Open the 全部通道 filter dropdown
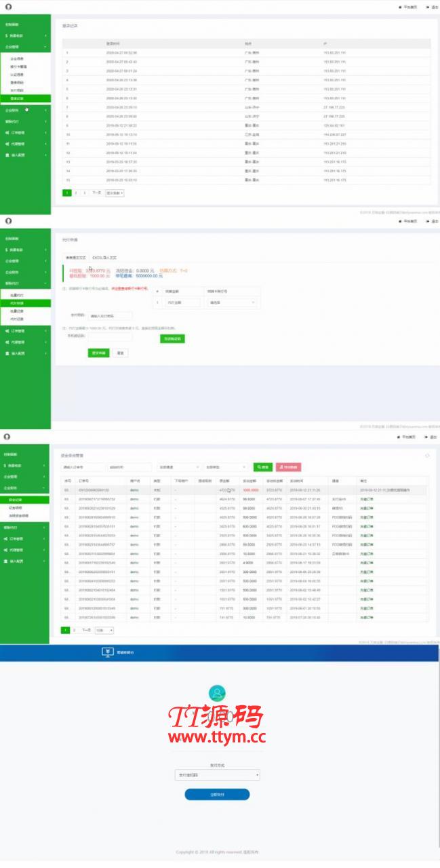Screen dimensions: 440x868 pos(178,467)
